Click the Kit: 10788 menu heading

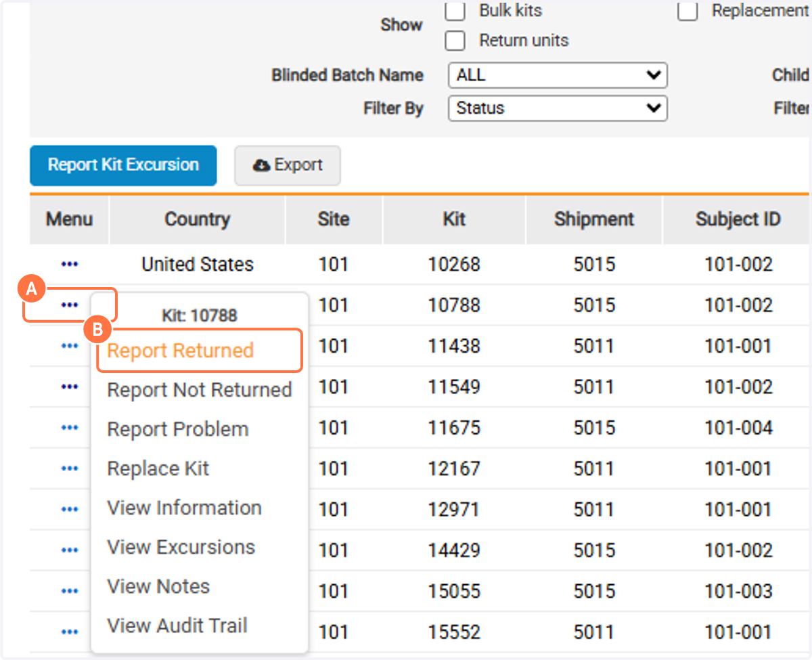tap(200, 315)
